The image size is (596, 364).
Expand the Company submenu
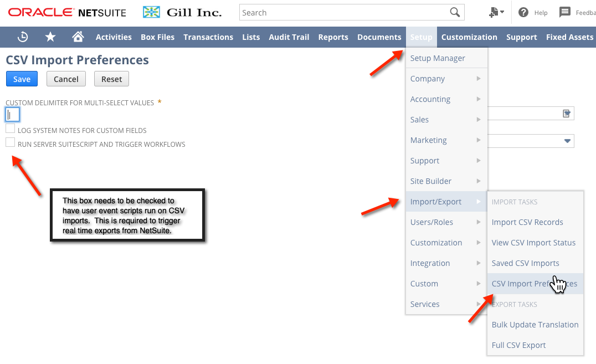446,79
